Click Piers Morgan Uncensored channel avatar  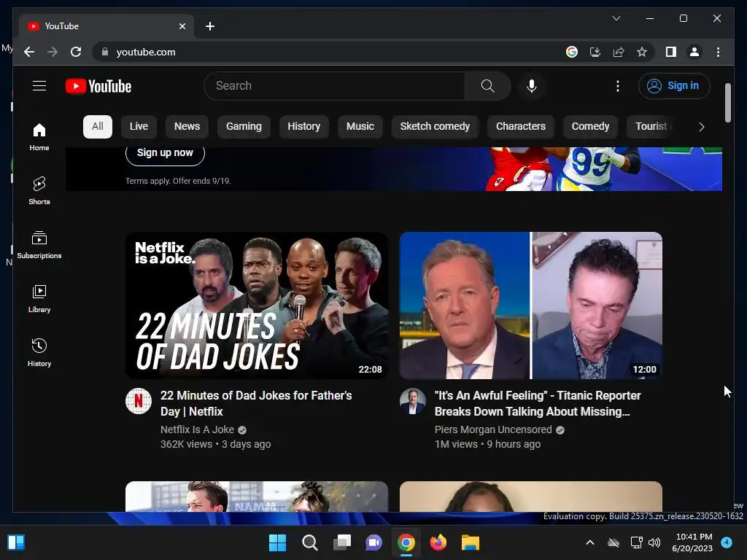pos(413,401)
